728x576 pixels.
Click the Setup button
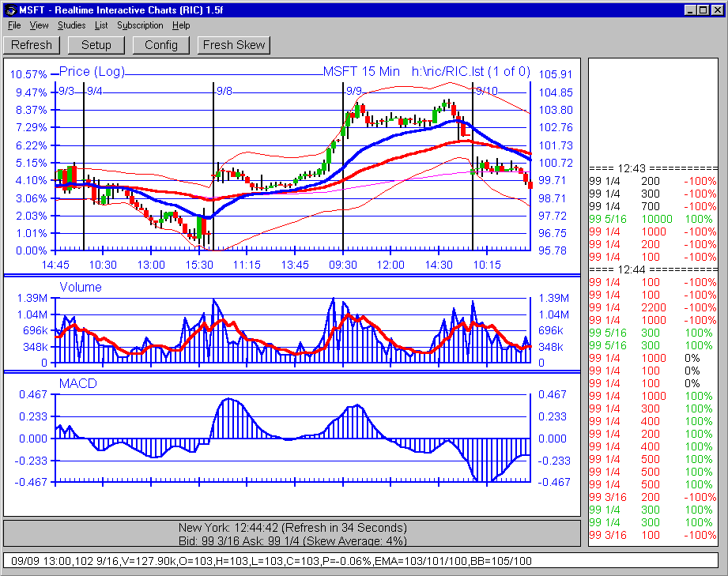(x=96, y=45)
